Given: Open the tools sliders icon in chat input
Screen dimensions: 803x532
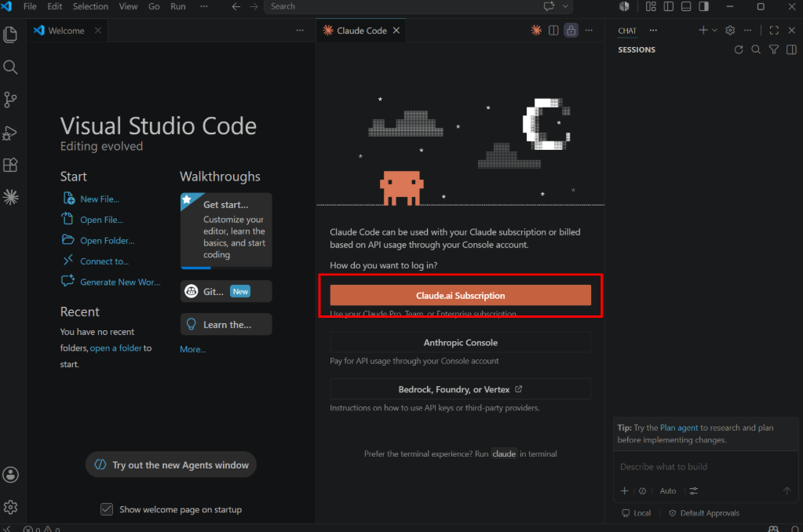Looking at the screenshot, I should point(693,490).
